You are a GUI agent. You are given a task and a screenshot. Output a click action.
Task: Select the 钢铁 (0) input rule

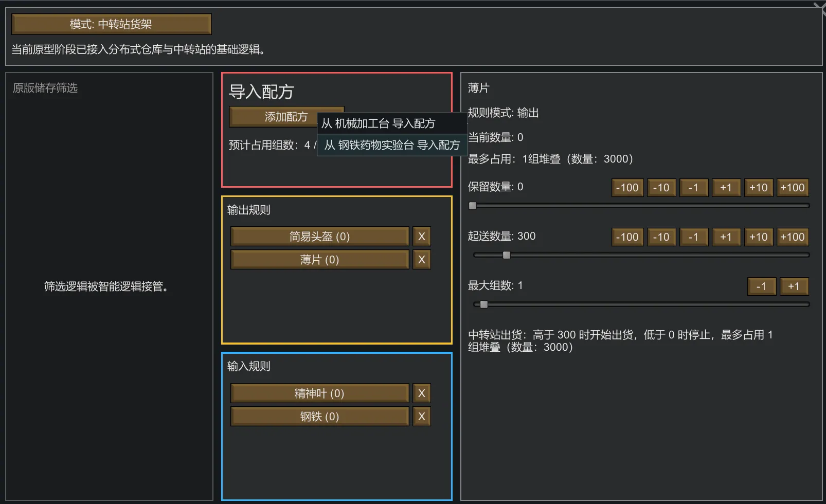pyautogui.click(x=319, y=417)
